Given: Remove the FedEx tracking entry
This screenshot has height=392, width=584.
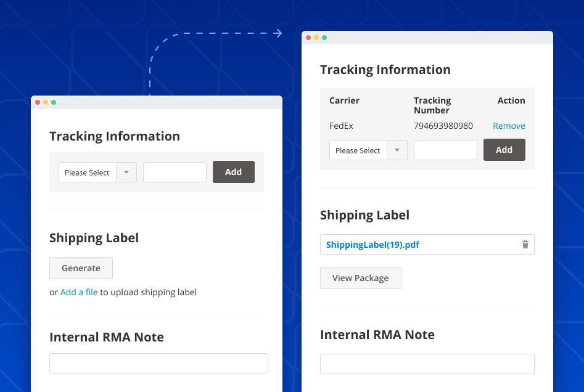Looking at the screenshot, I should 509,125.
